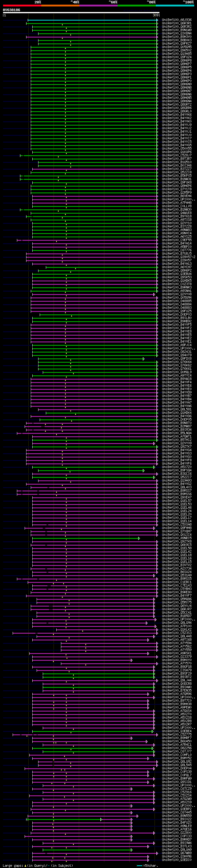Click the purple ~60% identity legend bar
Image resolution: width=197 pixels, height=868 pixels.
click(98, 6)
